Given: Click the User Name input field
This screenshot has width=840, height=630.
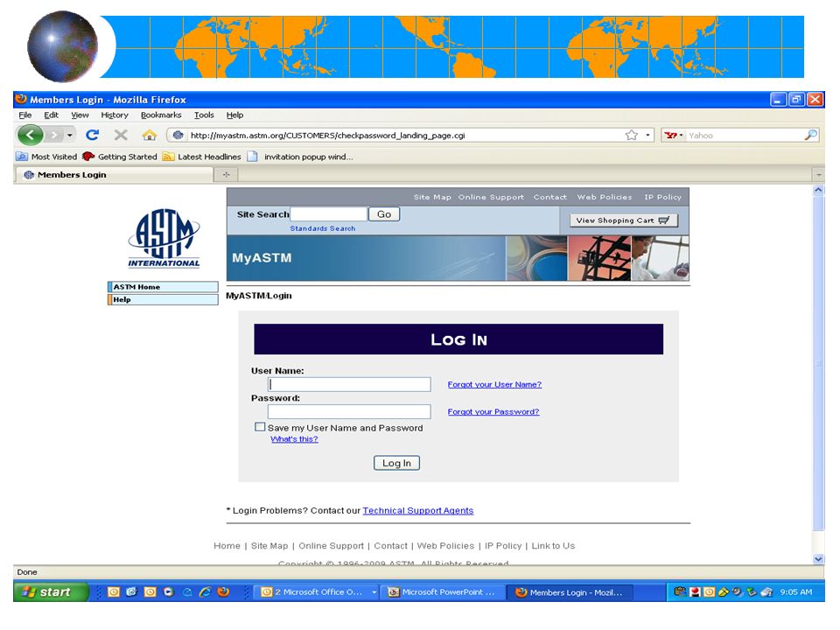Looking at the screenshot, I should pyautogui.click(x=349, y=384).
